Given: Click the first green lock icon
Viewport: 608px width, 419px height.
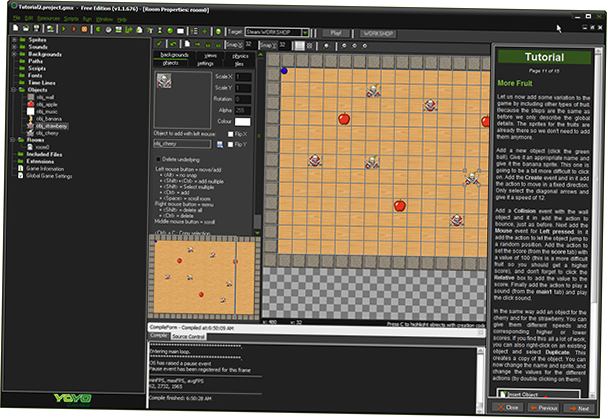Looking at the screenshot, I should [208, 45].
